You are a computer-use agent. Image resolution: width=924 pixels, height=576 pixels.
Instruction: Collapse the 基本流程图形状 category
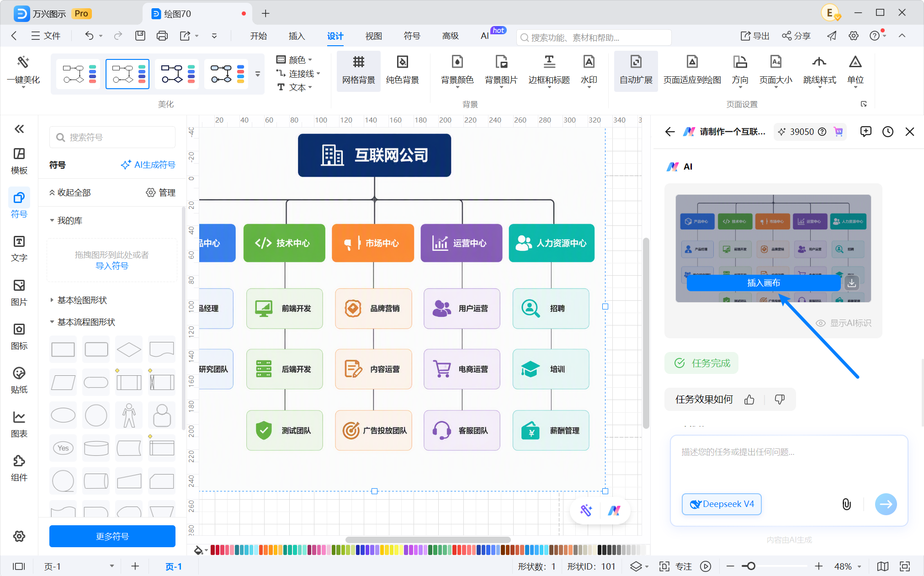(83, 322)
